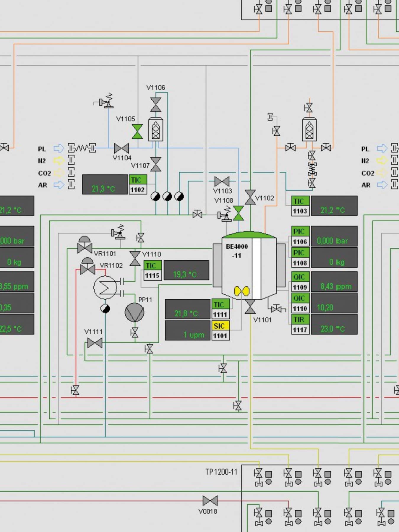The height and width of the screenshot is (532, 399).
Task: Click the green valve V1108
Action: pos(239,213)
